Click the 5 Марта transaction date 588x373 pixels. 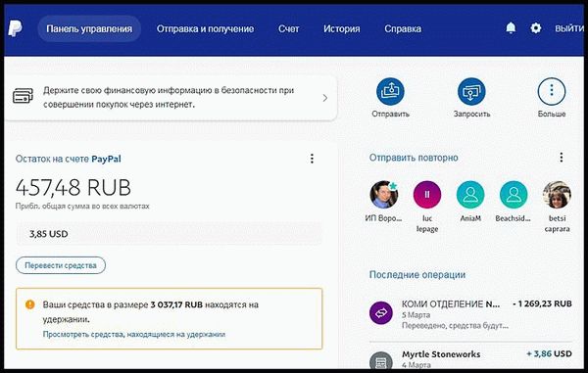point(416,315)
